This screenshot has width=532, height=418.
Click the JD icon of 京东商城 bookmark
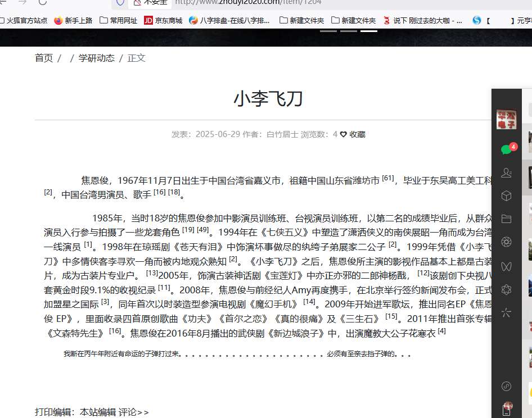click(x=148, y=21)
